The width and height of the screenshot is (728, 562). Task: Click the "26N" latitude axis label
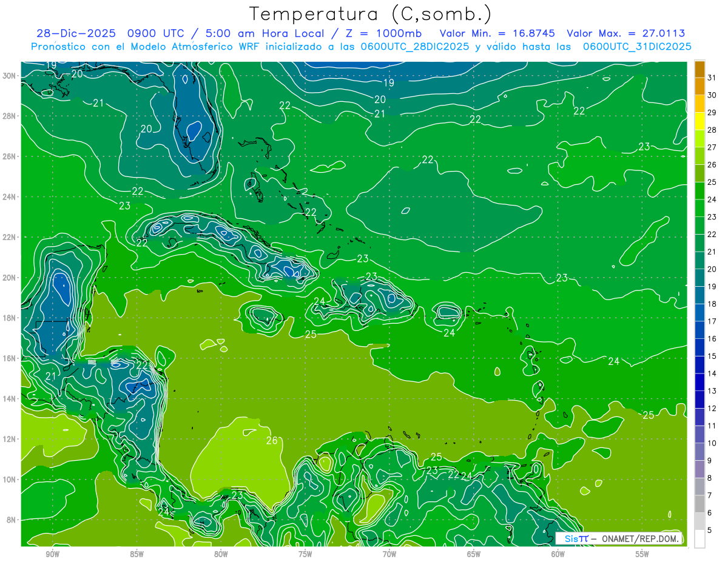pos(10,156)
